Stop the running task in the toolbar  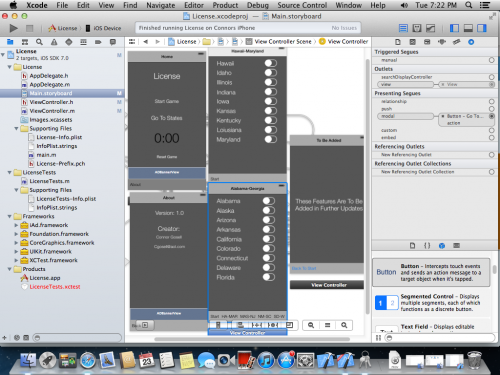[x=30, y=28]
